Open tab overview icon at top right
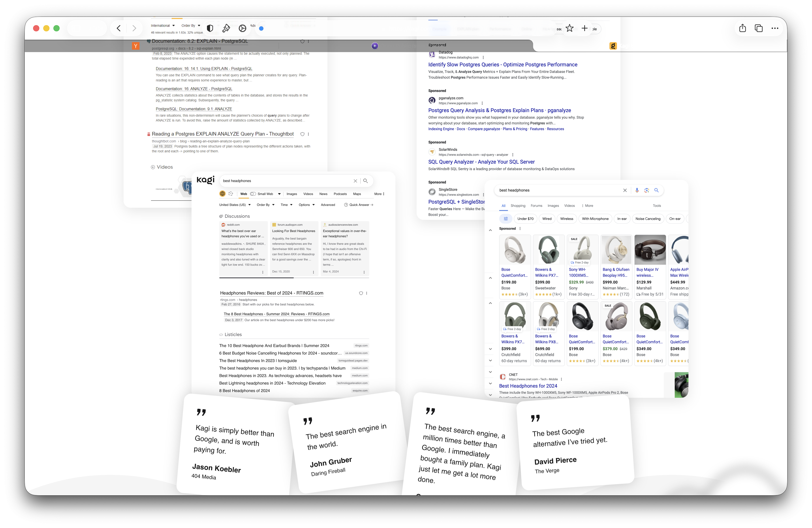This screenshot has width=812, height=528. point(758,28)
